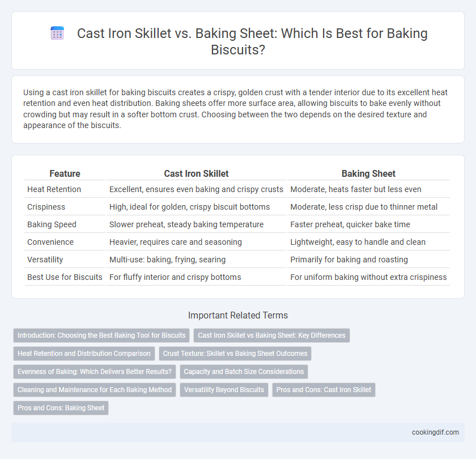This screenshot has width=476, height=459.
Task: Open Pros and Cons: Cast Iron Skillet tag
Action: pyautogui.click(x=324, y=390)
